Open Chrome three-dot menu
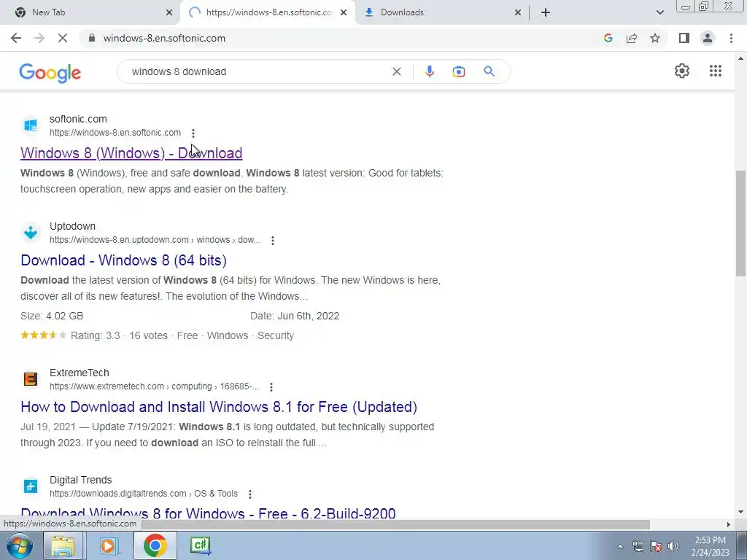Viewport: 747px width, 560px height. (731, 38)
